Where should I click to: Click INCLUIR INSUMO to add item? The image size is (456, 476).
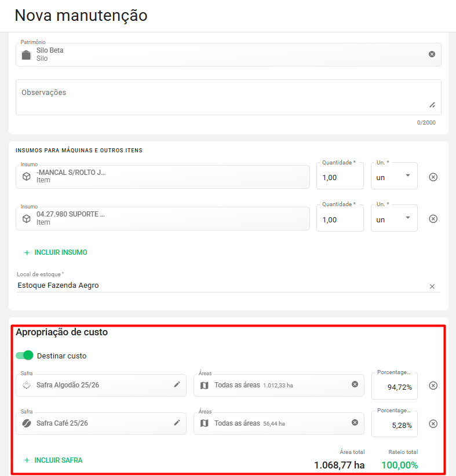coord(56,252)
